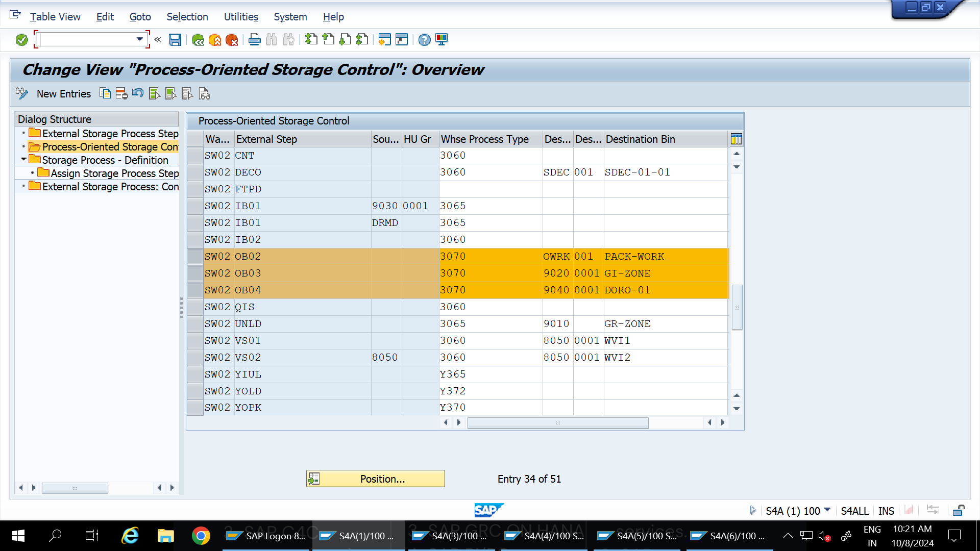Collapse the Storage Process - Definition node
This screenshot has height=551, width=980.
pos(23,159)
